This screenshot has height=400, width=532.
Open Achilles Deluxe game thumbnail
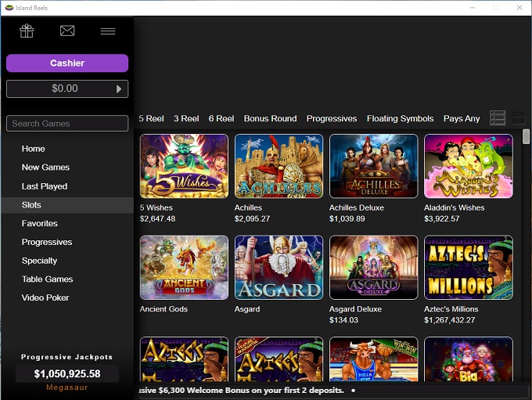click(x=373, y=166)
